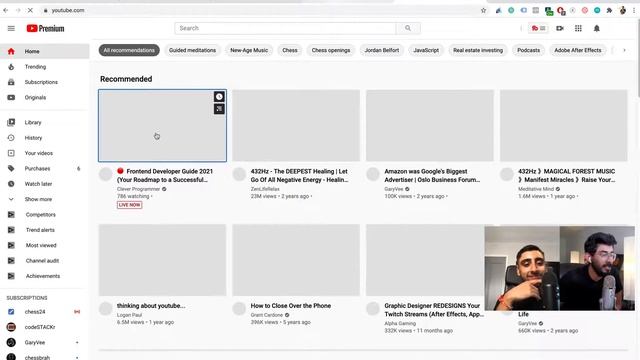Click the search magnifier button
Screen dimensions: 640x360
408,28
